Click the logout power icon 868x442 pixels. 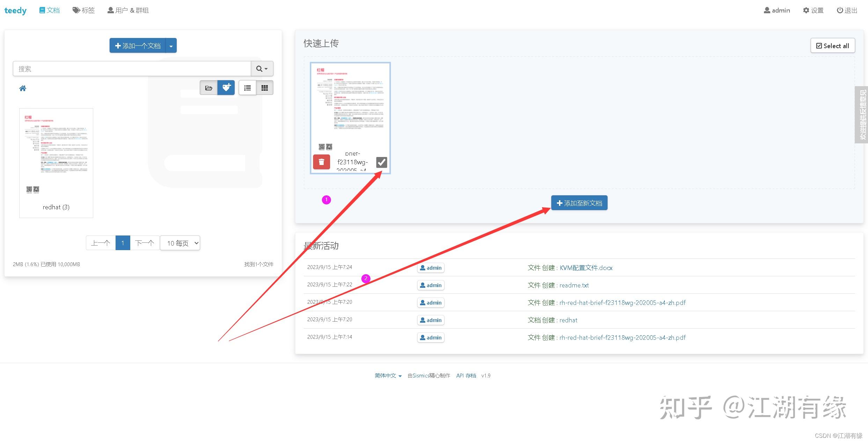coord(847,10)
